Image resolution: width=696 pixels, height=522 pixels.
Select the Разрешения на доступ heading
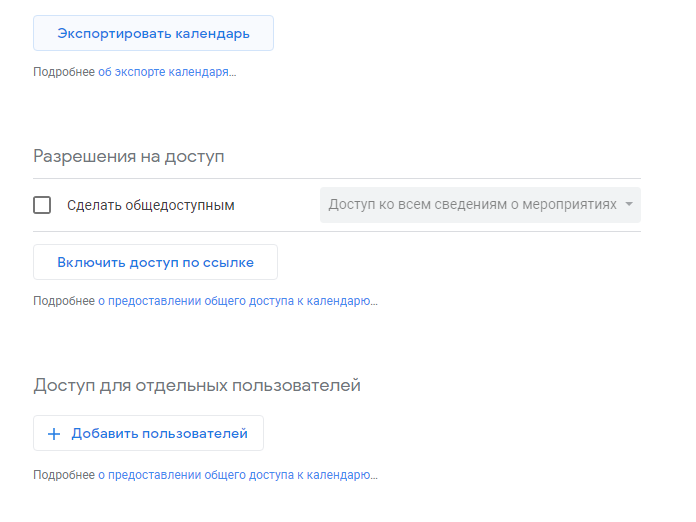tap(129, 156)
